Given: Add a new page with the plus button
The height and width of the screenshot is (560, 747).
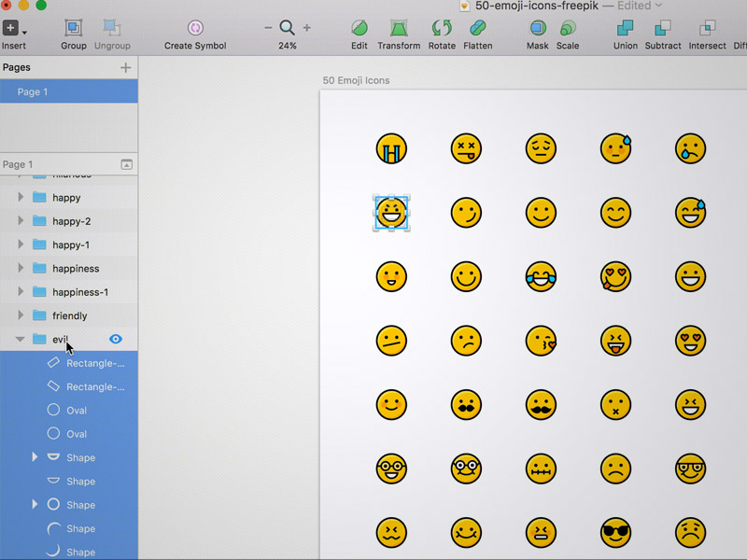Looking at the screenshot, I should click(126, 67).
